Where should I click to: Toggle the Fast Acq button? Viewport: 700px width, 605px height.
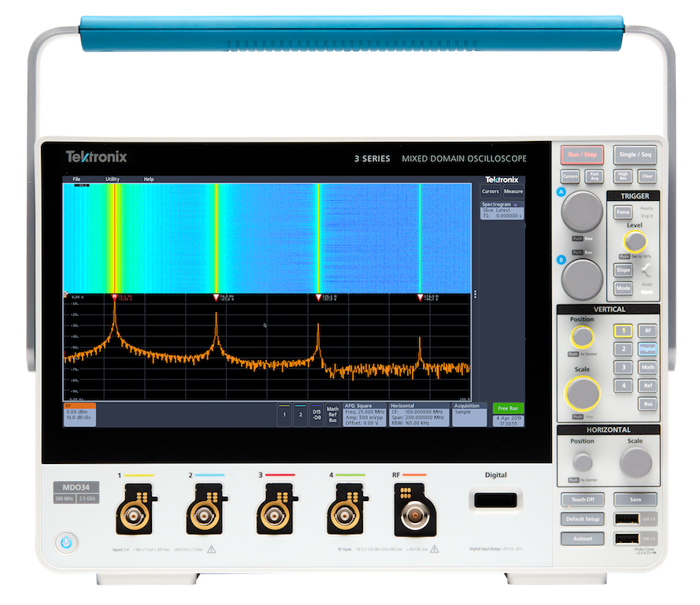click(x=594, y=176)
